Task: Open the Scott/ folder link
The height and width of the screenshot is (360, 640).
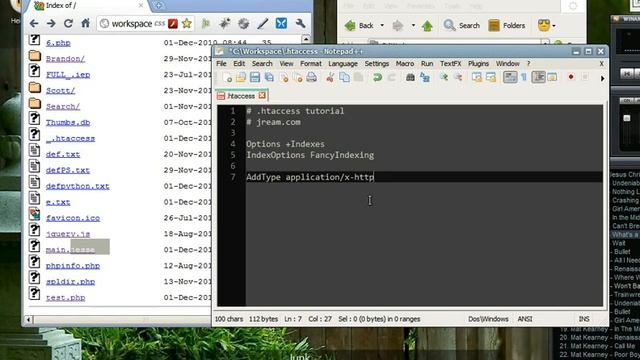Action: click(x=60, y=91)
